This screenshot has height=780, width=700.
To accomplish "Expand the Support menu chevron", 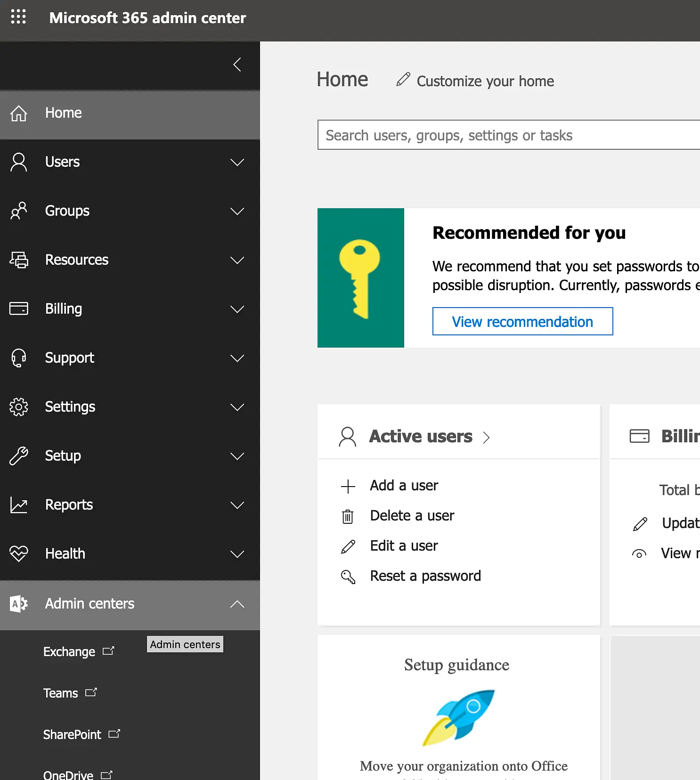I will coord(237,358).
